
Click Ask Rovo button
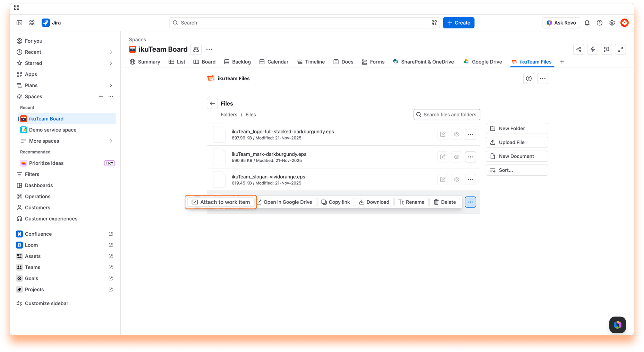(x=561, y=23)
